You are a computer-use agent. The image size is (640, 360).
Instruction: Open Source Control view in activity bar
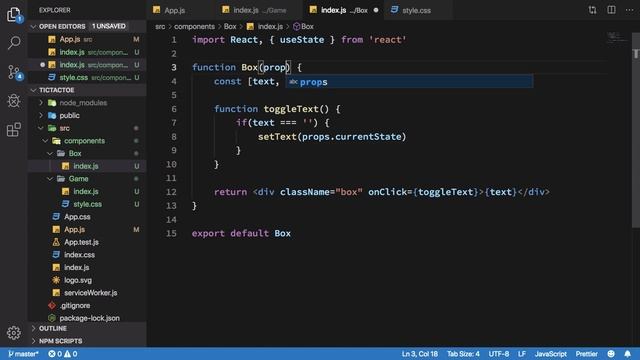pyautogui.click(x=15, y=72)
